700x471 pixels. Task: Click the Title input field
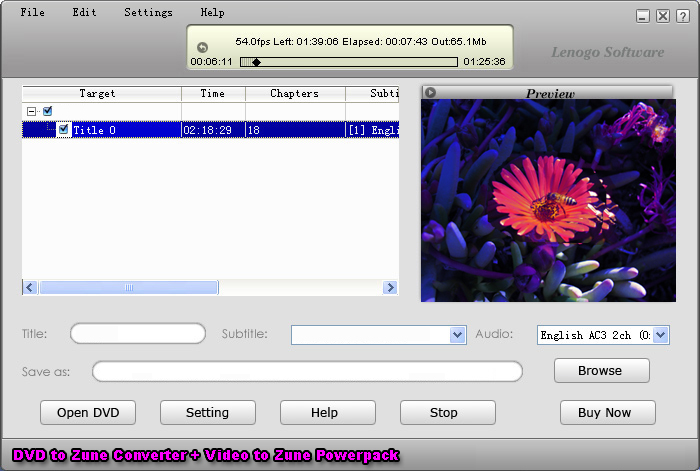(x=138, y=333)
